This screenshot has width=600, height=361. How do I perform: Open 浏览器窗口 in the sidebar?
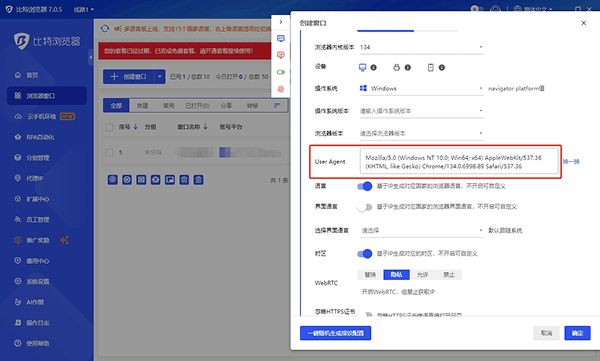[x=47, y=96]
